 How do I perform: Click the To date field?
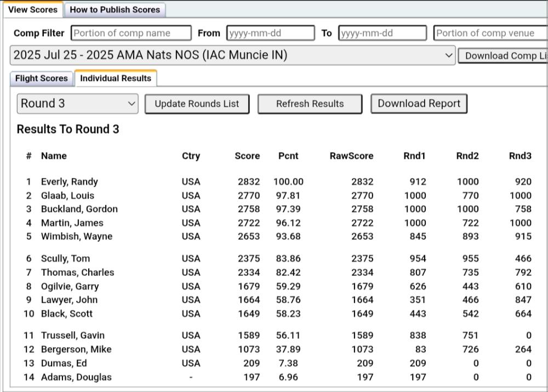click(x=382, y=33)
